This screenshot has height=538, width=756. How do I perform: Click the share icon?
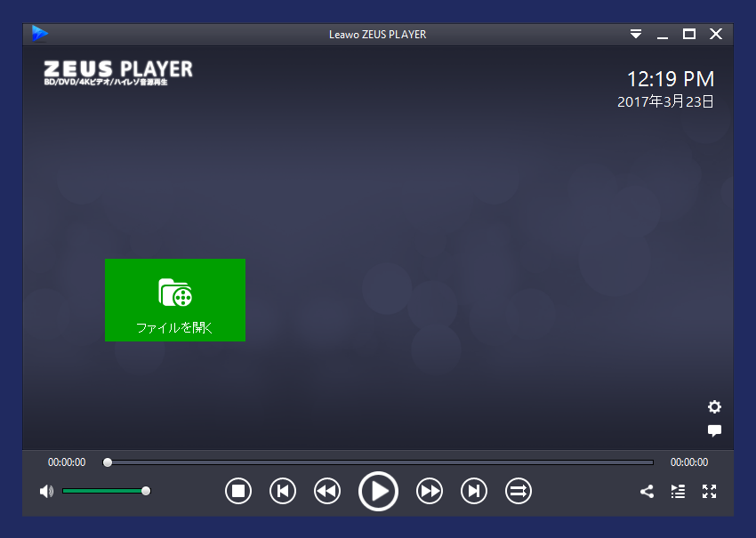coord(647,491)
